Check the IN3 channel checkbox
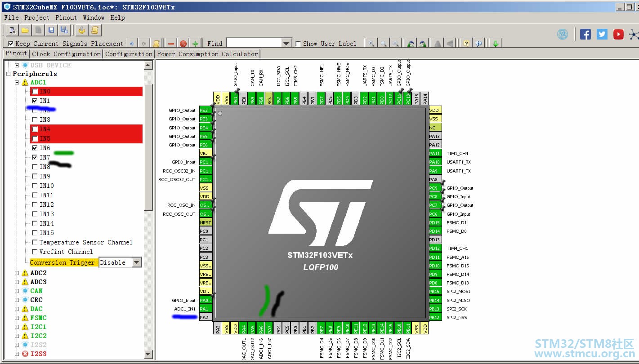The image size is (639, 364). (35, 120)
